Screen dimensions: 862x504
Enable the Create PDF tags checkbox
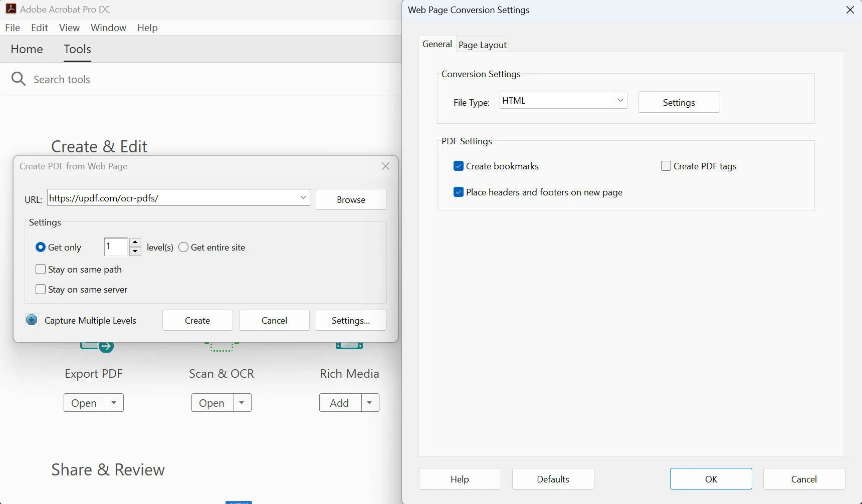[x=666, y=166]
